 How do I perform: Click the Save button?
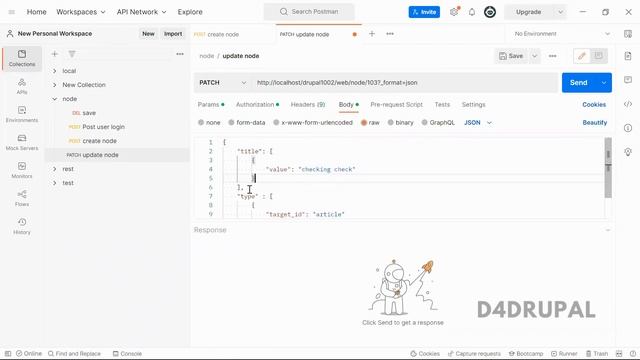(511, 56)
